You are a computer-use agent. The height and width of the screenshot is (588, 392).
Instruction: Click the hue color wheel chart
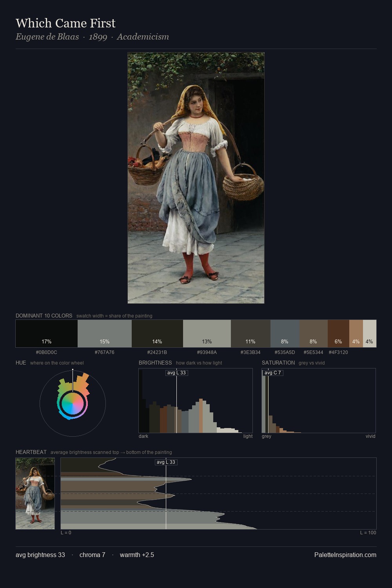pyautogui.click(x=73, y=403)
